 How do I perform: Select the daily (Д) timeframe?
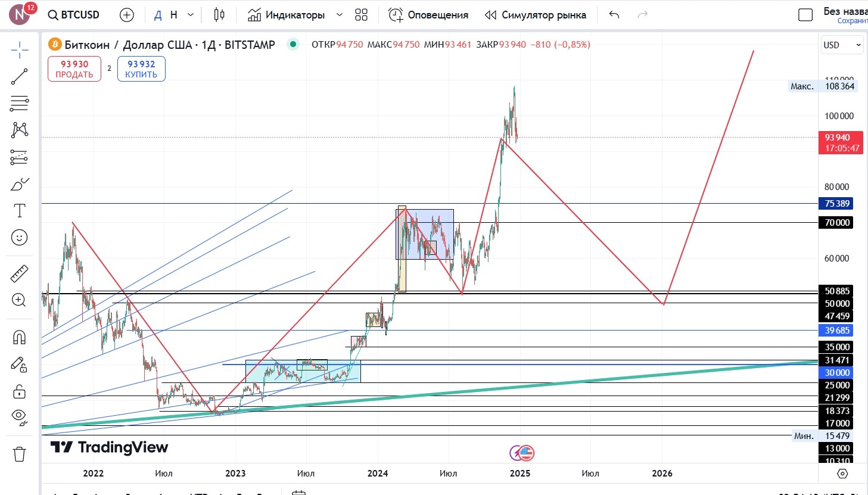coord(158,15)
